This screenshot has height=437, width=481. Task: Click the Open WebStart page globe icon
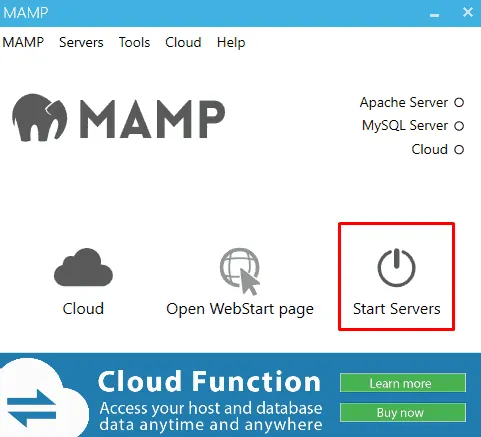click(240, 271)
